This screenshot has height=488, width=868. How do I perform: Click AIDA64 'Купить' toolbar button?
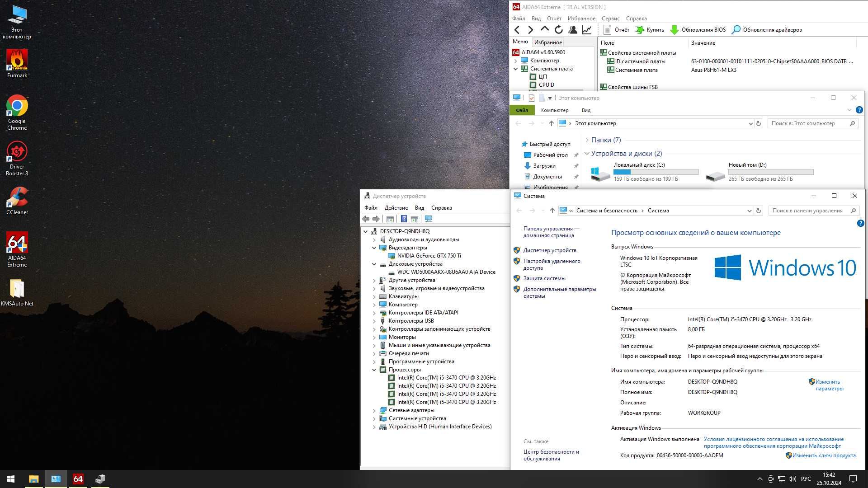tap(650, 30)
